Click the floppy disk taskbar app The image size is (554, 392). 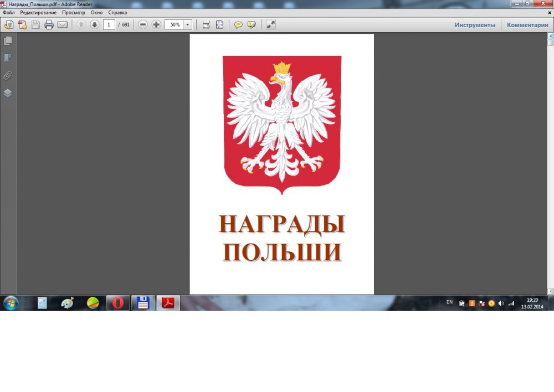(143, 303)
